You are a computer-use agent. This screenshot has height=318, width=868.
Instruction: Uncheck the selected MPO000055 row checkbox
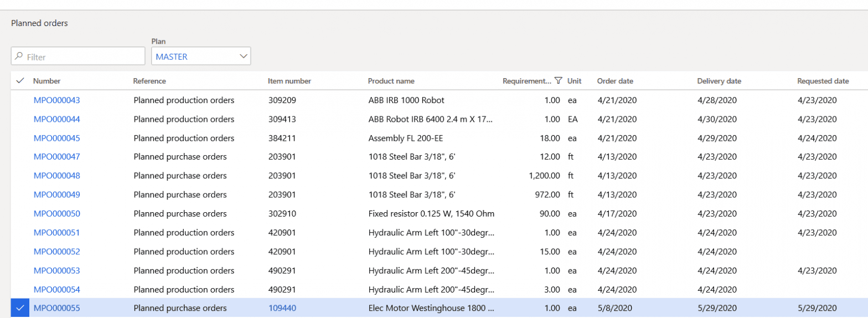20,308
